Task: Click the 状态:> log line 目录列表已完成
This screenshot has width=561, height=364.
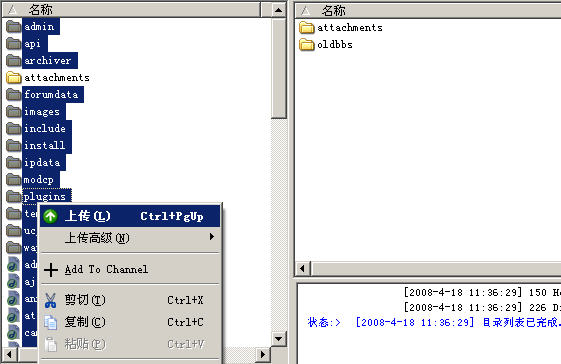Action: tap(434, 322)
